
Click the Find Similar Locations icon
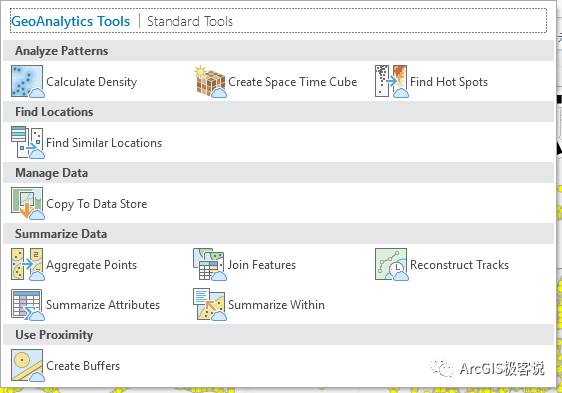pyautogui.click(x=28, y=142)
